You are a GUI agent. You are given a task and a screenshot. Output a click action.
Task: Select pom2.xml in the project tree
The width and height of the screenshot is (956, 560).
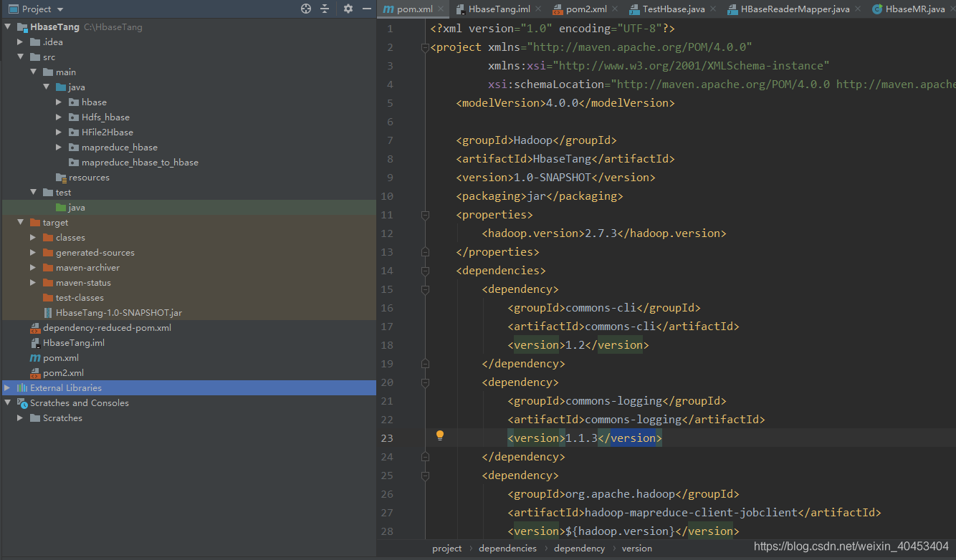point(63,373)
